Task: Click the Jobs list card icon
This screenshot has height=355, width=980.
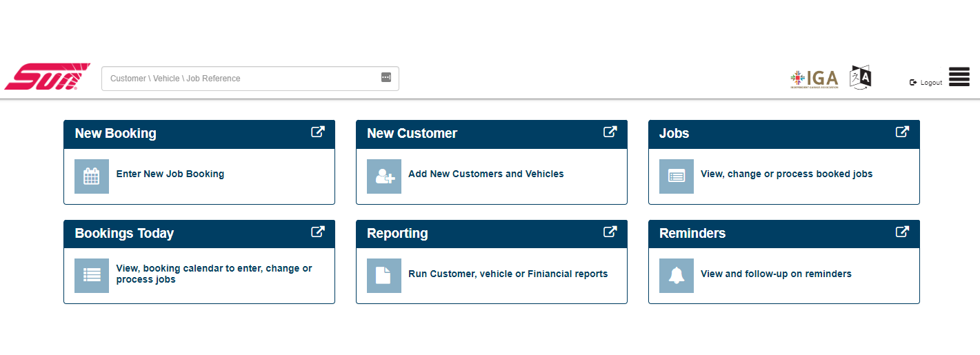Action: pyautogui.click(x=677, y=176)
